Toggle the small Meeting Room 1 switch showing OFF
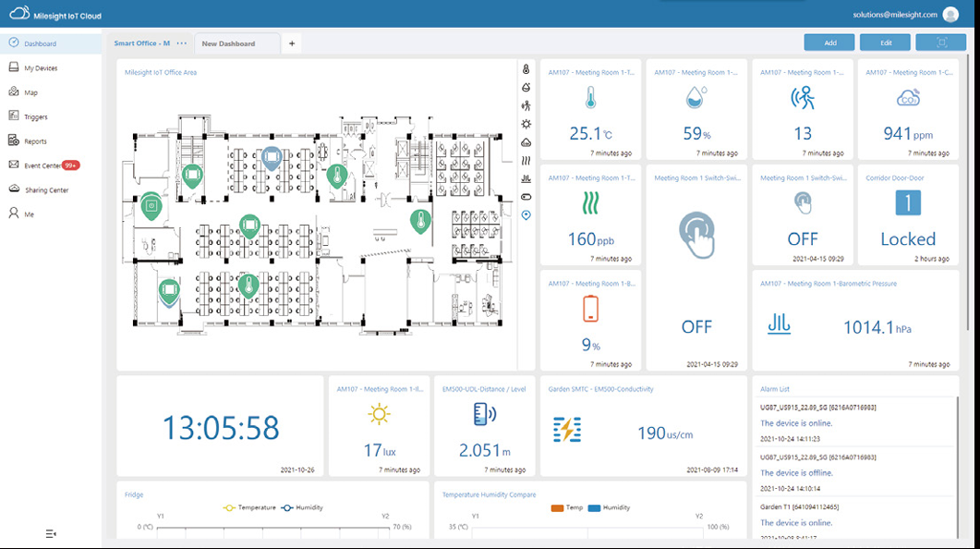Image resolution: width=980 pixels, height=549 pixels. 803,203
